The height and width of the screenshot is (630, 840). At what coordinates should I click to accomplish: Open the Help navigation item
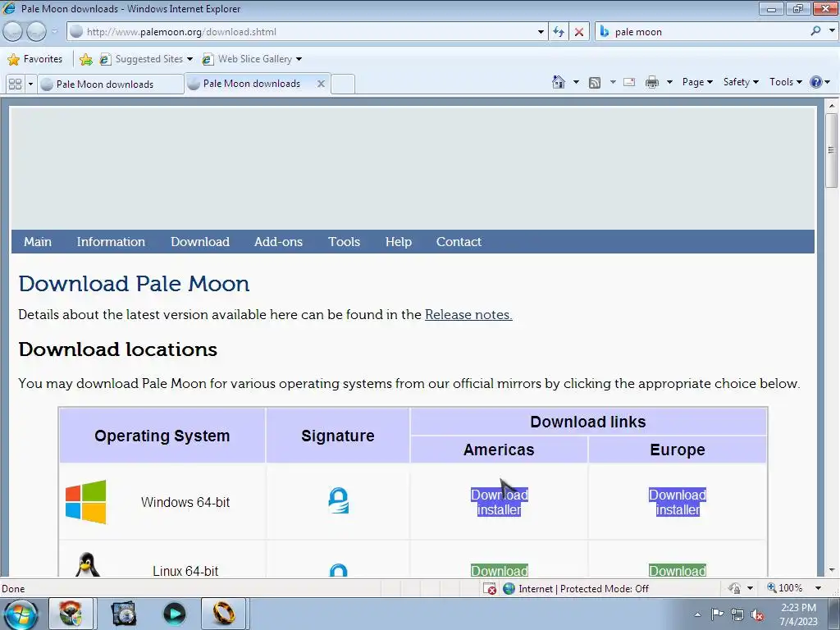click(x=399, y=242)
